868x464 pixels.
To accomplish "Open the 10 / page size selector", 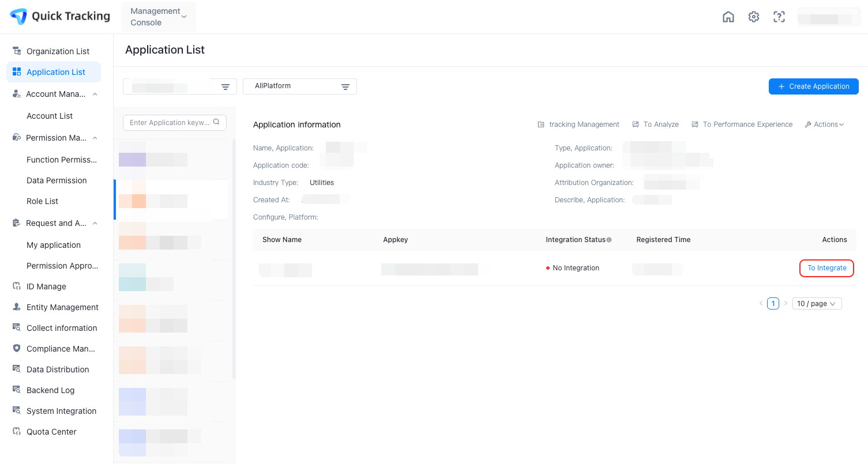I will [817, 303].
